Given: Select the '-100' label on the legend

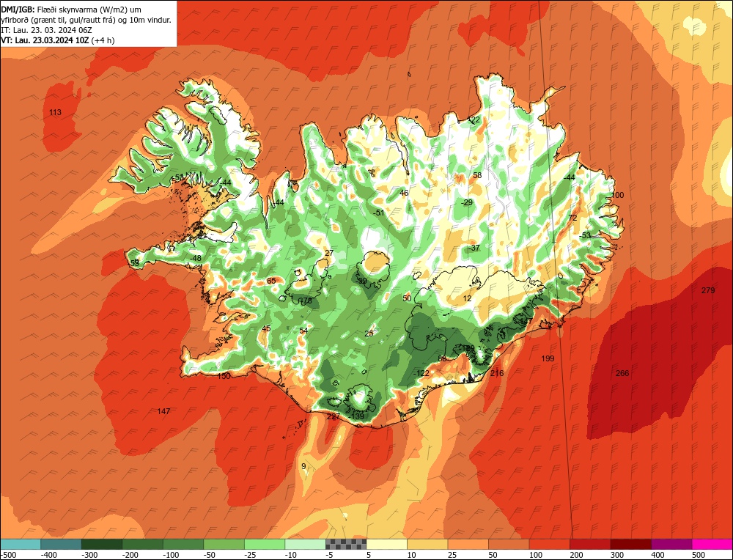Looking at the screenshot, I should coord(171,555).
